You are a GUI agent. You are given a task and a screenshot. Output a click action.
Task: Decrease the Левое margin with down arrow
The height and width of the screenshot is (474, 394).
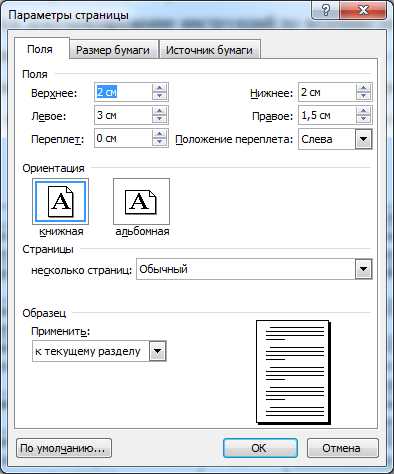click(160, 119)
